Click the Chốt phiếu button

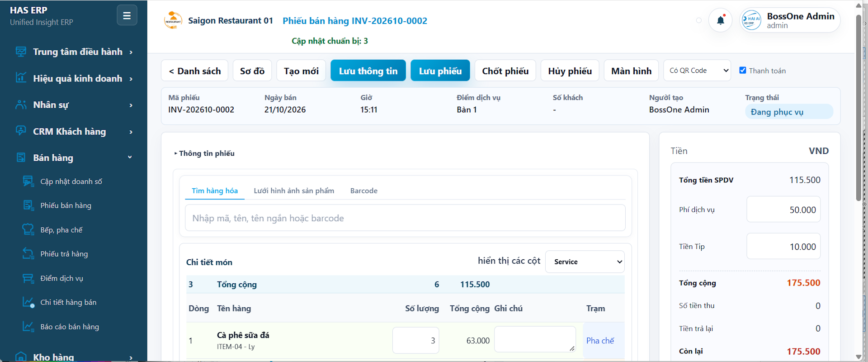coord(505,71)
